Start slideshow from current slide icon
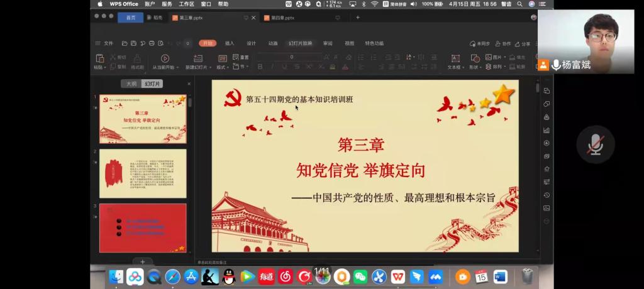Viewport: 644px width, 289px height. click(165, 58)
